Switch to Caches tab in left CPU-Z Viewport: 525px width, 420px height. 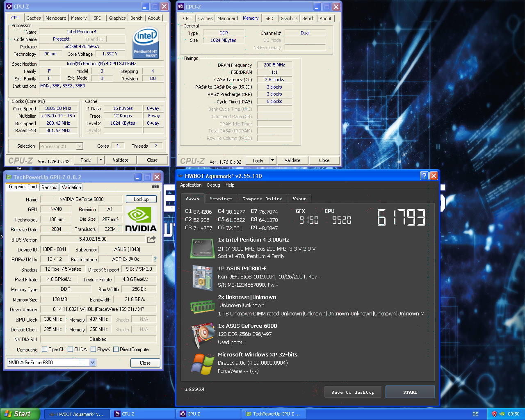pyautogui.click(x=34, y=18)
